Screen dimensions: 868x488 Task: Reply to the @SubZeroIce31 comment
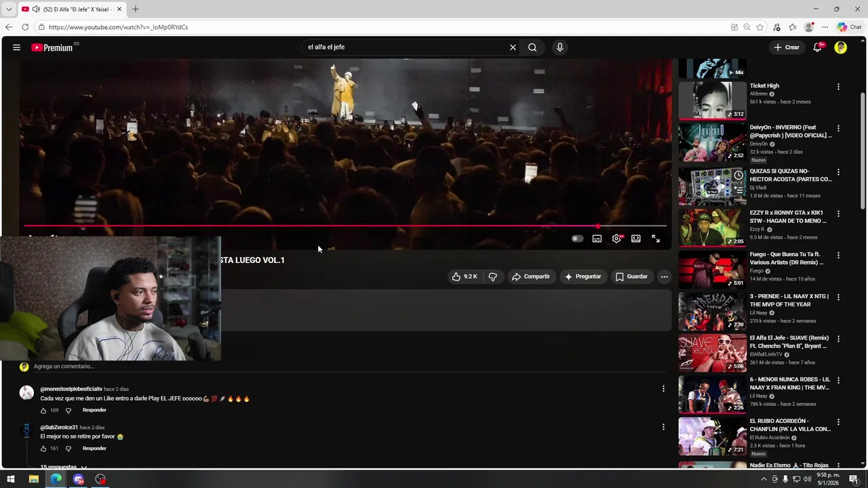tap(94, 448)
